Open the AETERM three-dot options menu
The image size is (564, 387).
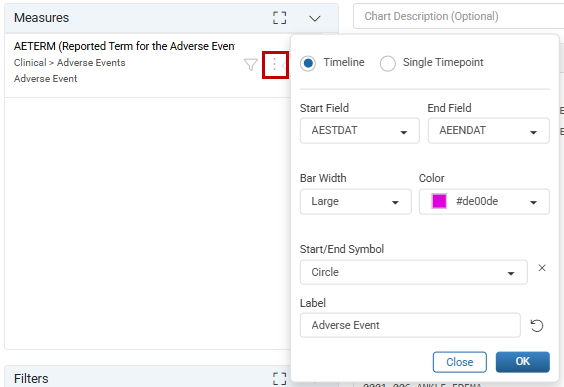pos(274,64)
